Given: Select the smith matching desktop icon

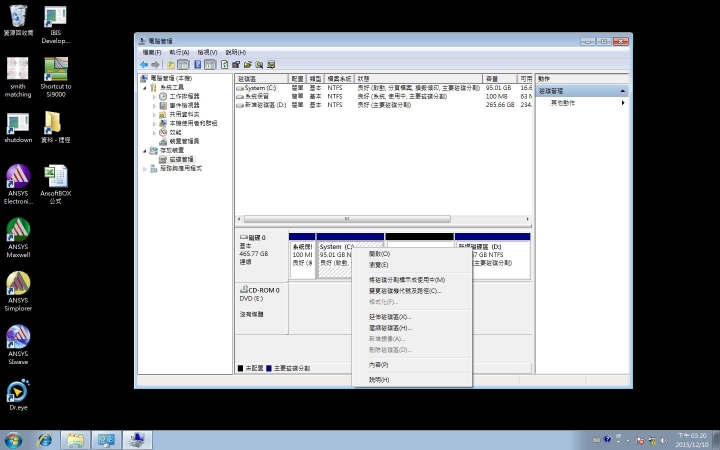Looking at the screenshot, I should click(x=18, y=78).
